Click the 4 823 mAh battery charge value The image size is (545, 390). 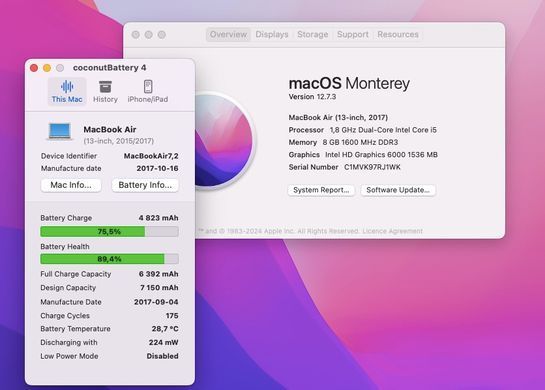pyautogui.click(x=158, y=218)
